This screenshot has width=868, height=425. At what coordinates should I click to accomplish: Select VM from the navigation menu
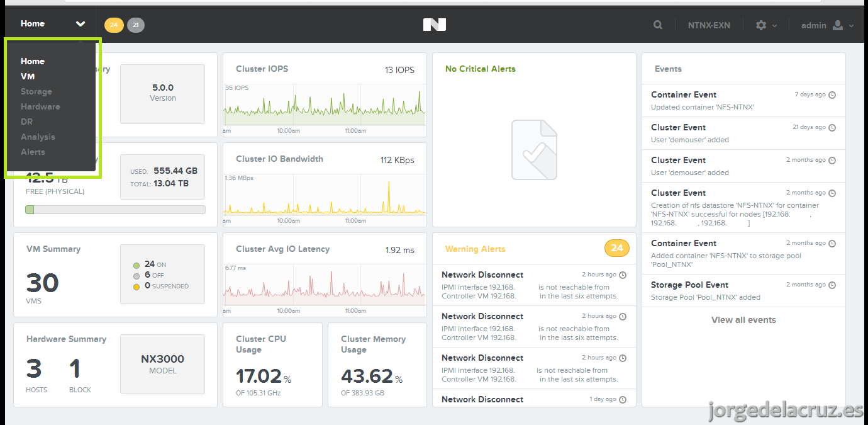click(28, 76)
